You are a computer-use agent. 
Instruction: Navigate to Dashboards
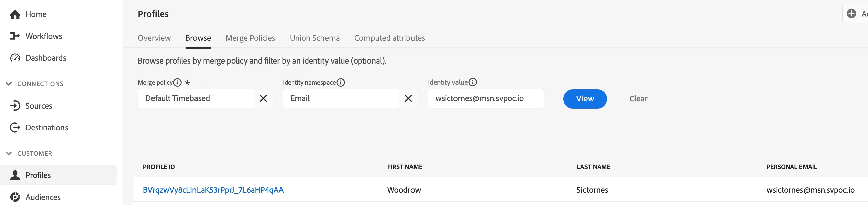pyautogui.click(x=46, y=58)
